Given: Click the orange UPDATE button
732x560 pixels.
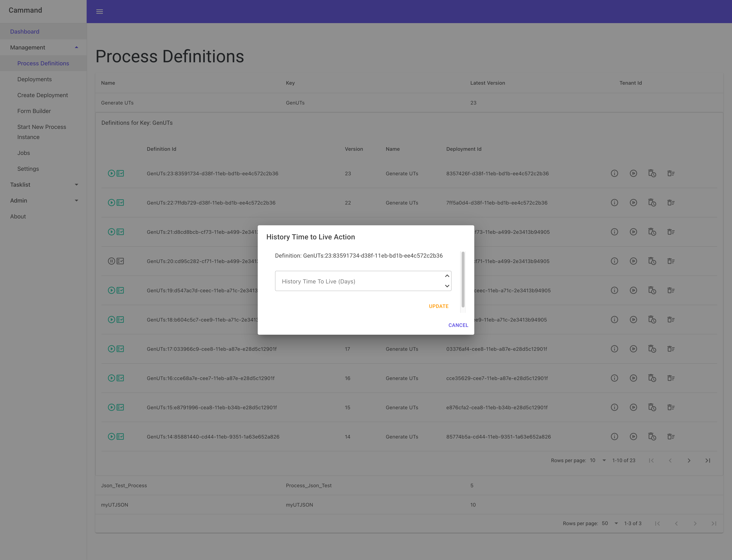Looking at the screenshot, I should (x=439, y=306).
